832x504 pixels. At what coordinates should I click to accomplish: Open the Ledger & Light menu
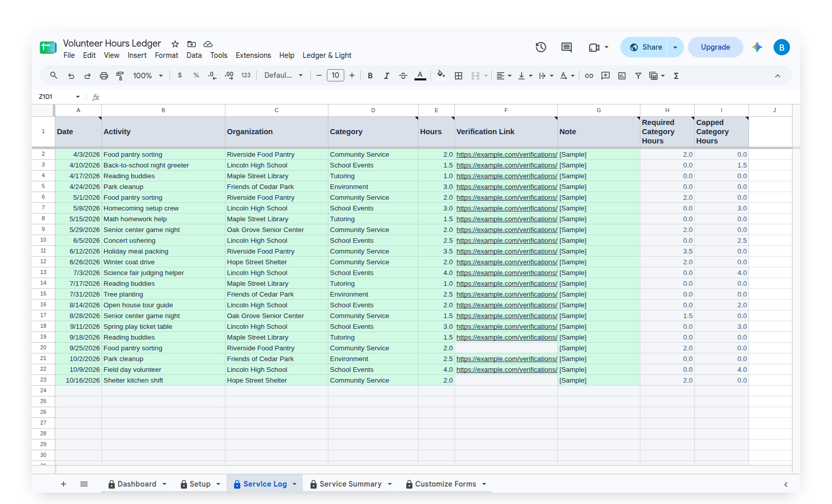click(x=327, y=55)
